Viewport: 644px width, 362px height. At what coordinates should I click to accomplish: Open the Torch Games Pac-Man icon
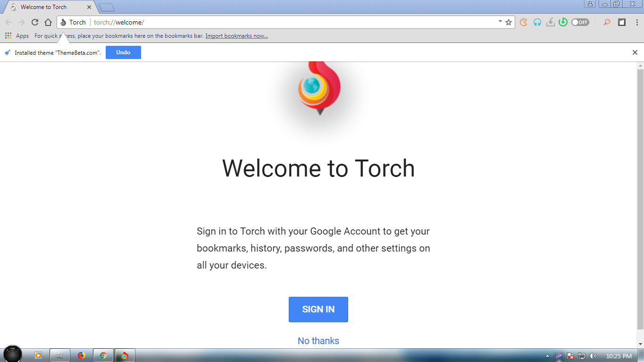tap(523, 22)
